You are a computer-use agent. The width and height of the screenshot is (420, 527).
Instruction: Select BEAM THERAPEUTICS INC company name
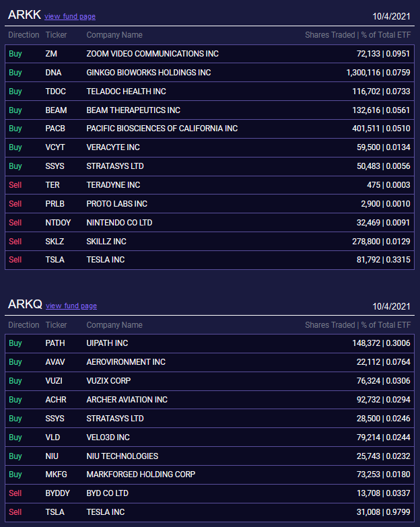133,110
